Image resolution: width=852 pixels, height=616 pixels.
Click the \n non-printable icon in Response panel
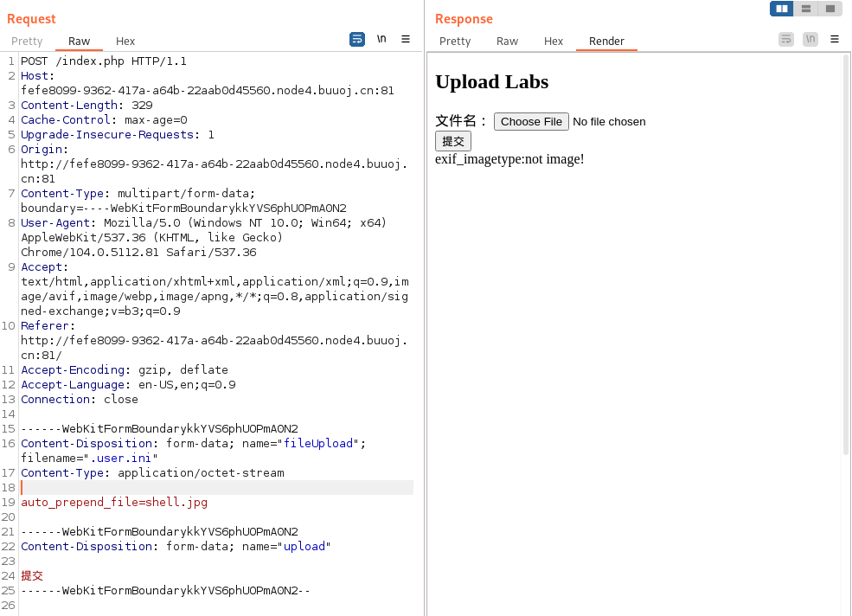[x=810, y=39]
